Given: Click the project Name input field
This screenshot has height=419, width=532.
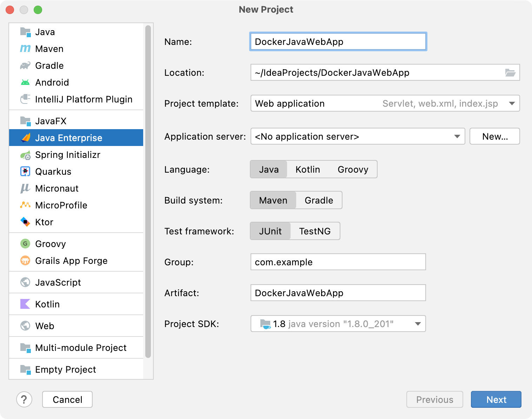Looking at the screenshot, I should (338, 42).
